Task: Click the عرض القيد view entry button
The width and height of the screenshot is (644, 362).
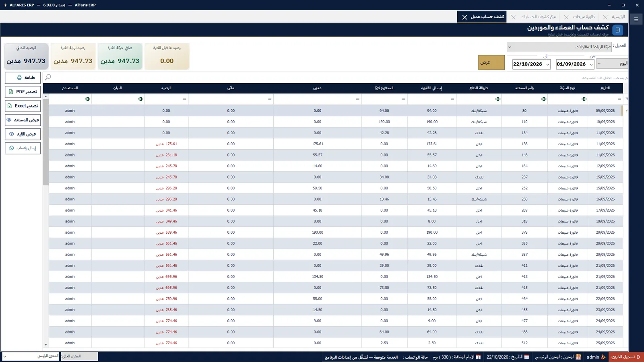Action: [23, 134]
